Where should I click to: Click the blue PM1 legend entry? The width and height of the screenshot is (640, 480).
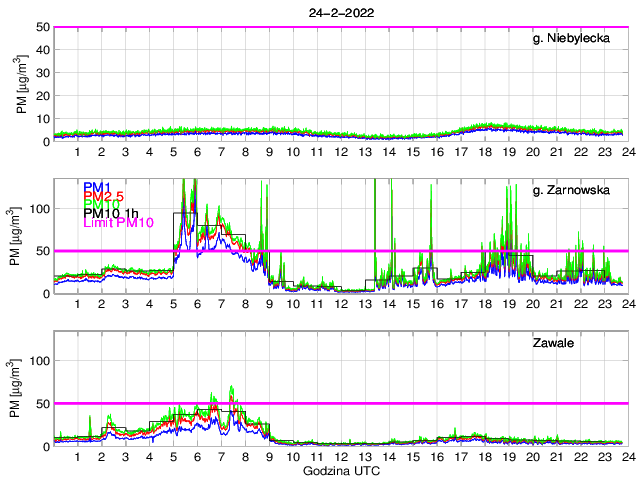pyautogui.click(x=97, y=187)
